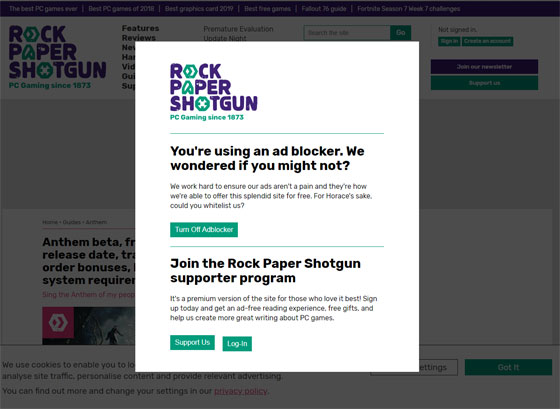This screenshot has height=409, width=560.
Task: Click the header Support us button
Action: (x=484, y=83)
